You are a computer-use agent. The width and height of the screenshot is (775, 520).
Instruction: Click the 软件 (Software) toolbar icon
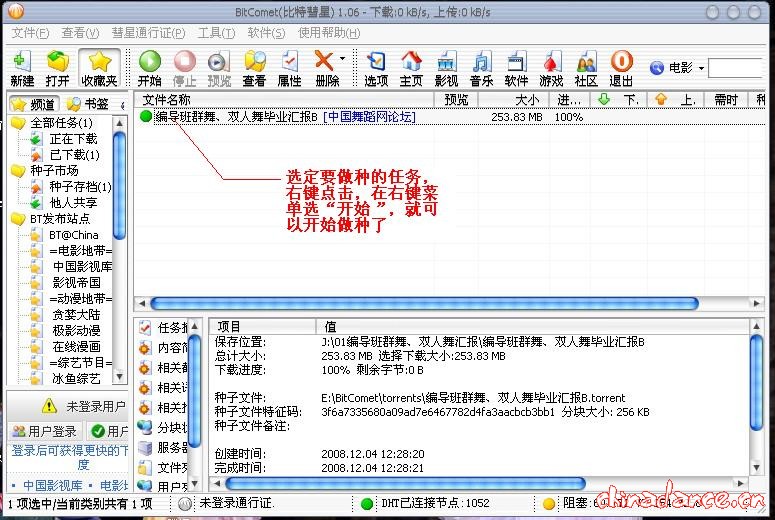tap(516, 68)
